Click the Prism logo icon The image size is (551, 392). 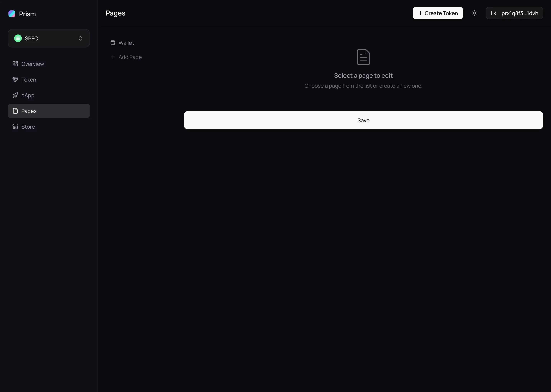pos(12,14)
